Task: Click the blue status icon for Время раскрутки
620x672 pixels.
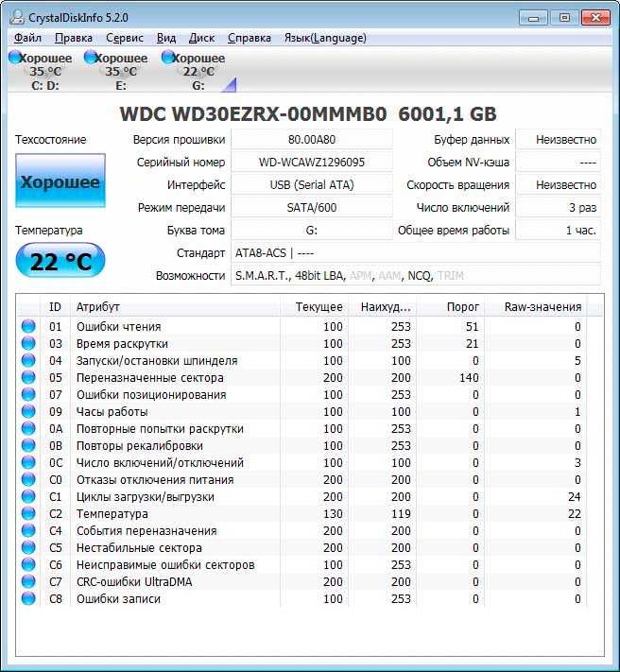Action: [x=28, y=343]
